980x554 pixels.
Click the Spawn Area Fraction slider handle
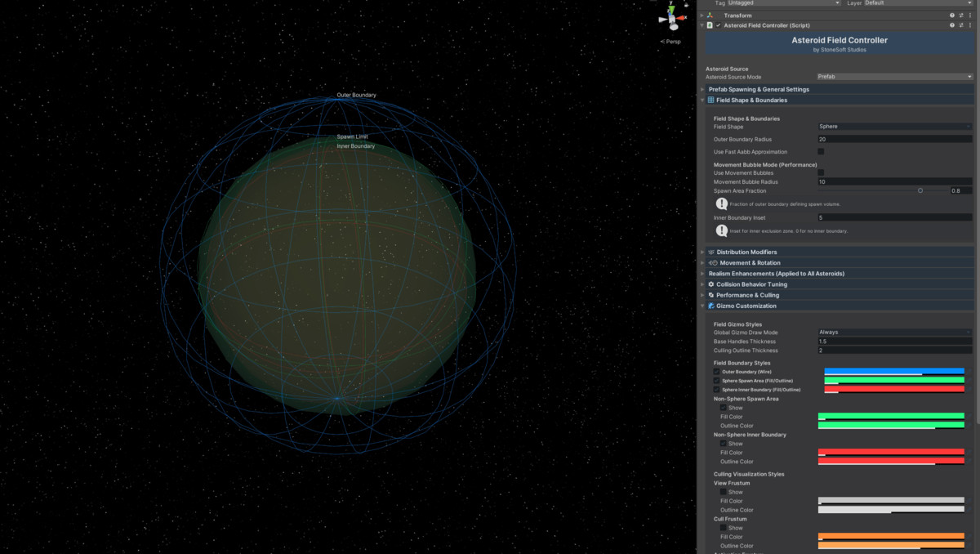click(x=920, y=190)
